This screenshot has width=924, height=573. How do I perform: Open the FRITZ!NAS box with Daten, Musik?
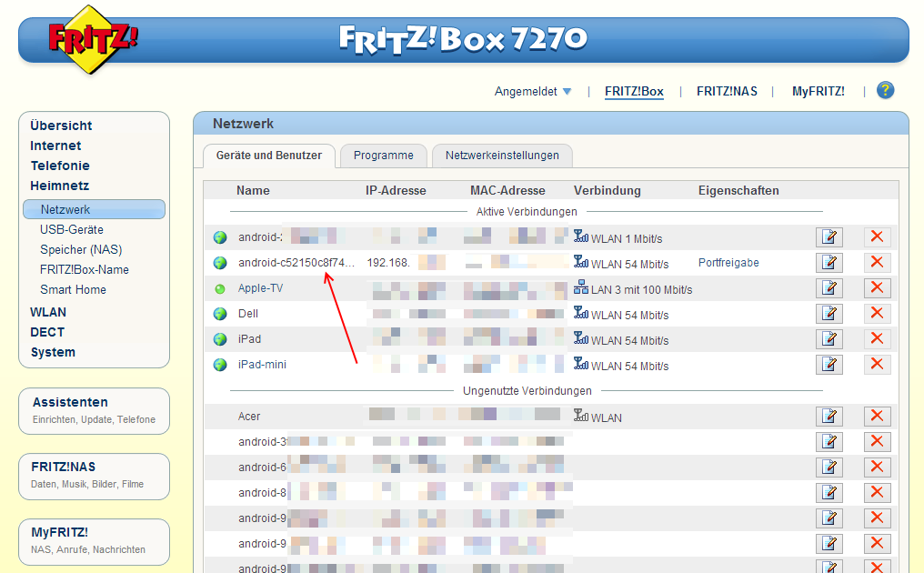point(95,477)
